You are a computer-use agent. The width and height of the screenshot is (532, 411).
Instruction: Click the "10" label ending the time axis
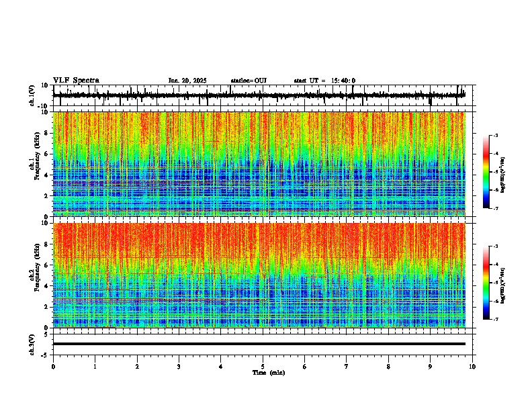pyautogui.click(x=472, y=367)
